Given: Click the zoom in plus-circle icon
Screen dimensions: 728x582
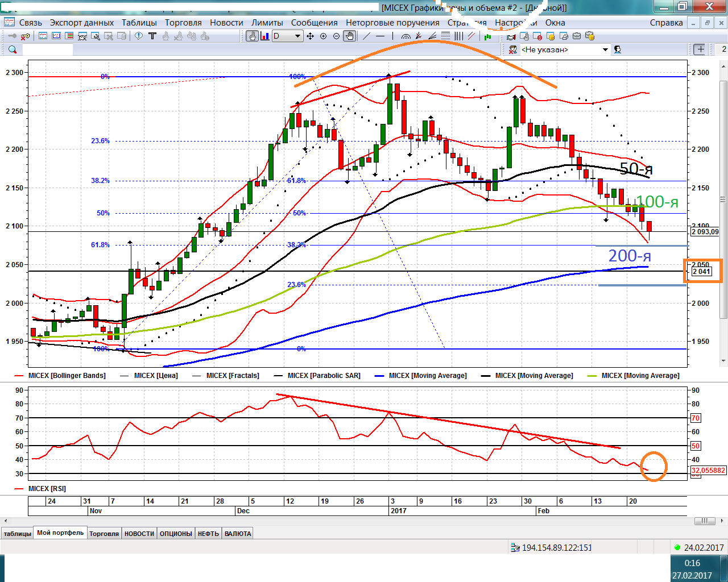Looking at the screenshot, I should pos(323,36).
